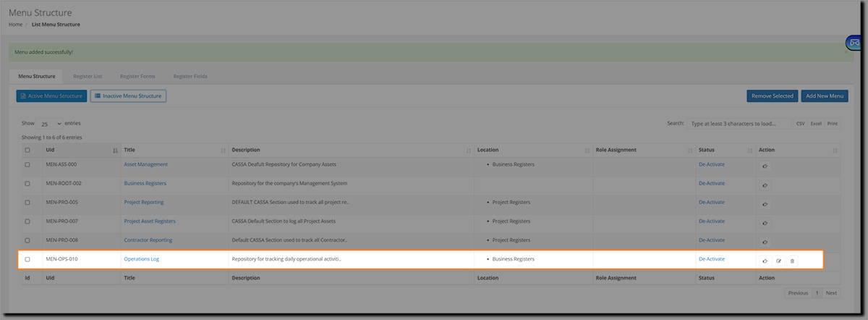Screen dimensions: 868x320
Task: De-Activate the Project Reporting menu
Action: click(712, 203)
